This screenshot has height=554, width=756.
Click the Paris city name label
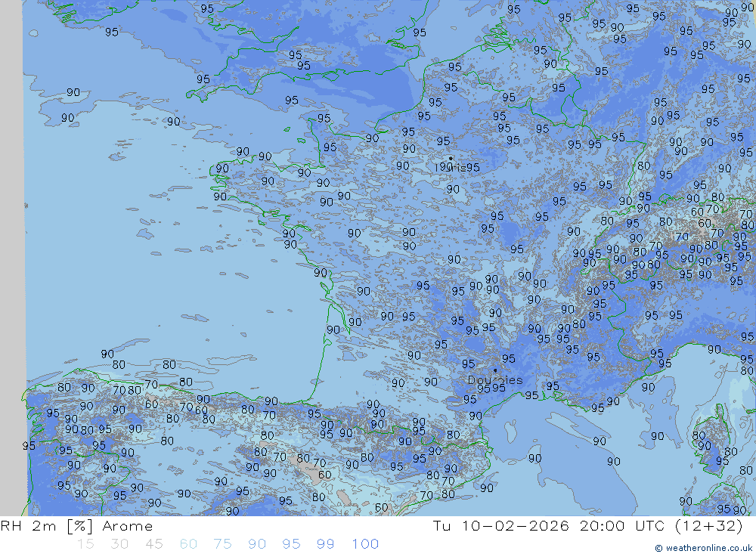coord(450,168)
